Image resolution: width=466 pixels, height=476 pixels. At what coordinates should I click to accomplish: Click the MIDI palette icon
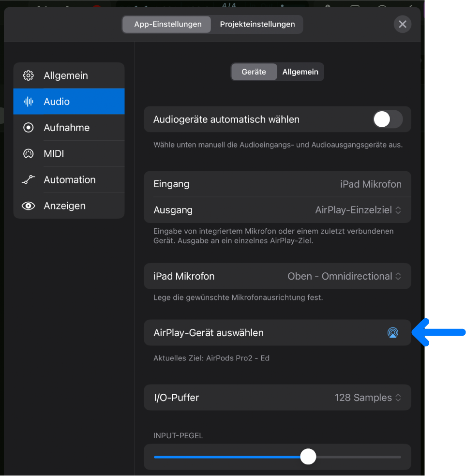[29, 154]
